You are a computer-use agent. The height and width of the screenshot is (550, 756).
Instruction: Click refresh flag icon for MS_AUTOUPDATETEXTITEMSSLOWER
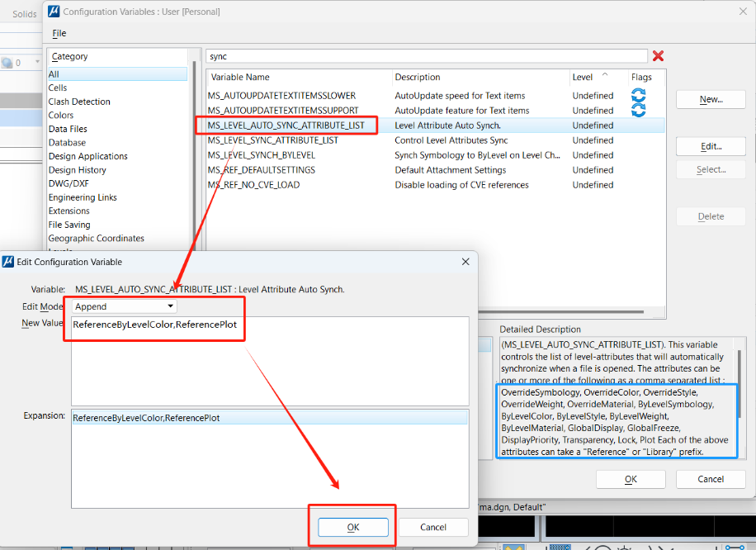pos(638,96)
